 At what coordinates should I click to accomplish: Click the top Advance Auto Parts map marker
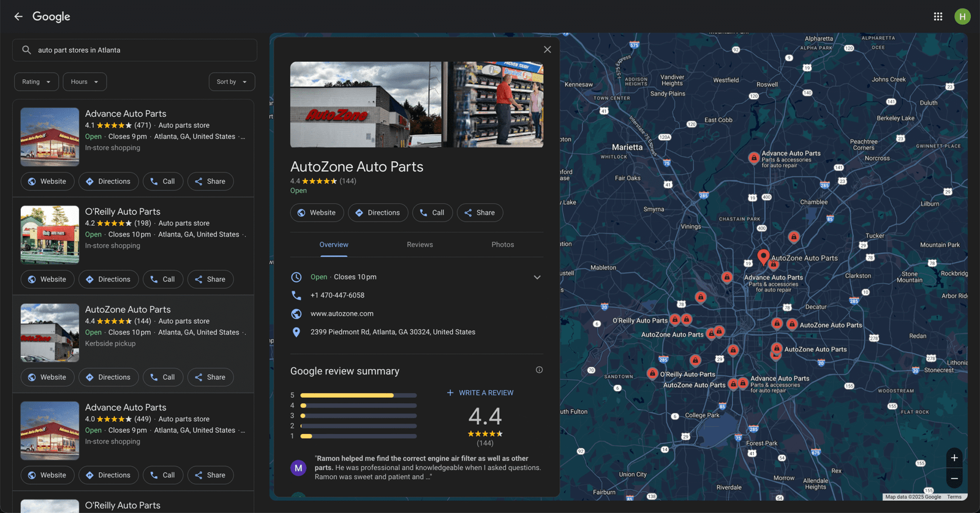pos(754,158)
